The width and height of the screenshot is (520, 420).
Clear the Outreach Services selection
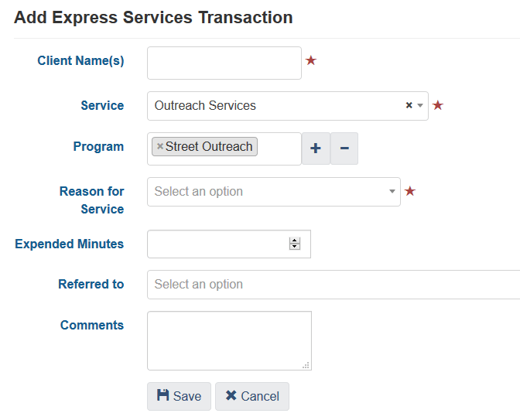(x=409, y=106)
